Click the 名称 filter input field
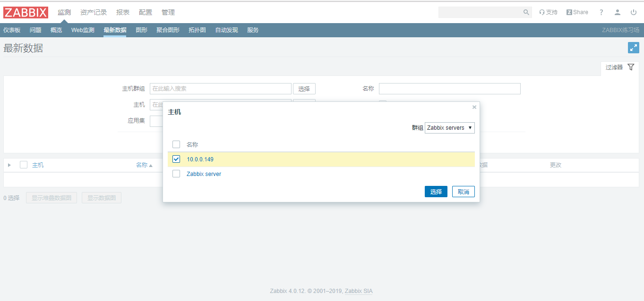Screen dimensions: 644x301 click(x=450, y=89)
